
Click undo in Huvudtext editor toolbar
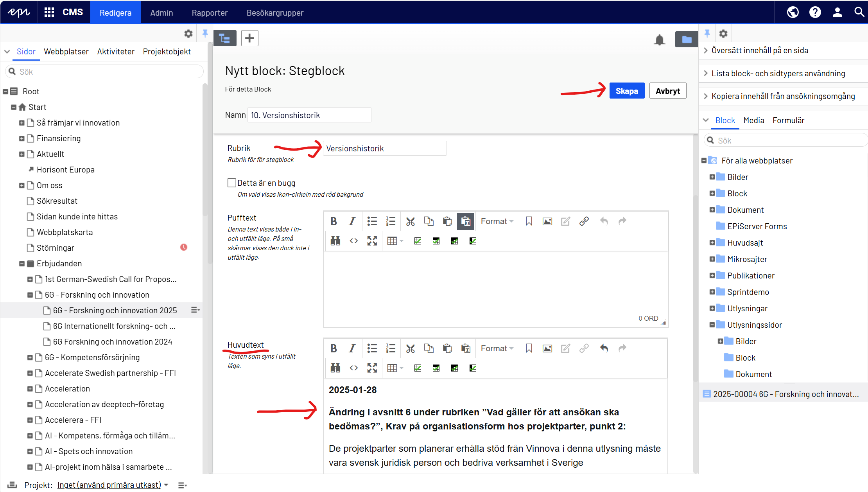click(604, 348)
